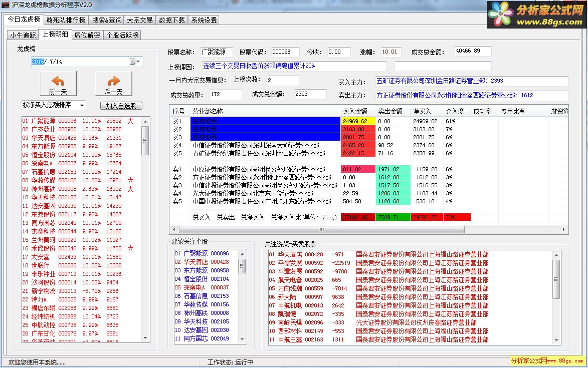This screenshot has height=368, width=588.
Task: Click the application icon in the title bar
Action: [x=5, y=5]
